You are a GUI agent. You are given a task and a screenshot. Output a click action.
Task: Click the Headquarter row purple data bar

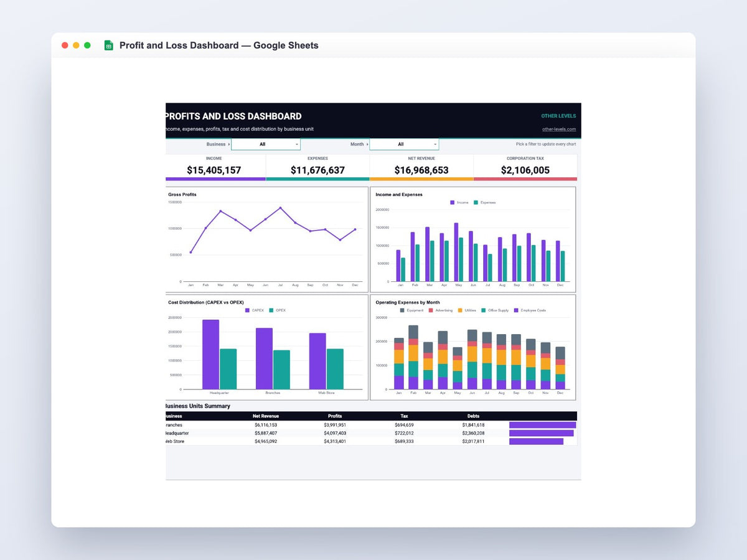542,433
